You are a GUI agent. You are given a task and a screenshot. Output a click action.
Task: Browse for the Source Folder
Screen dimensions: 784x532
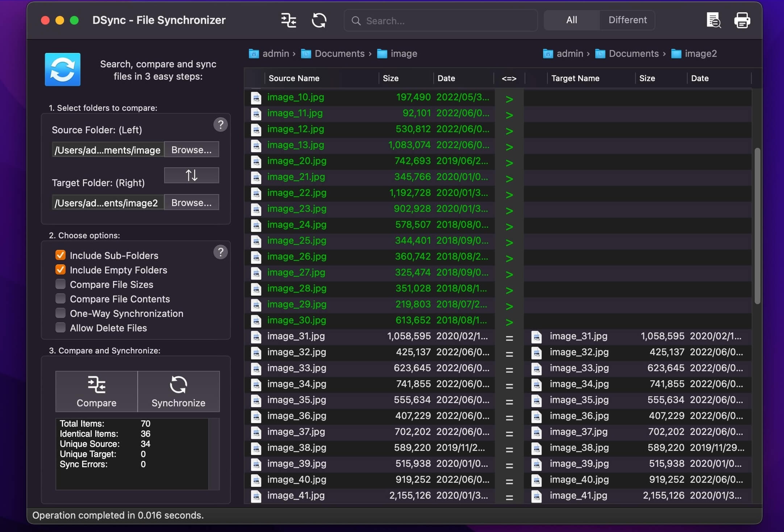(192, 150)
